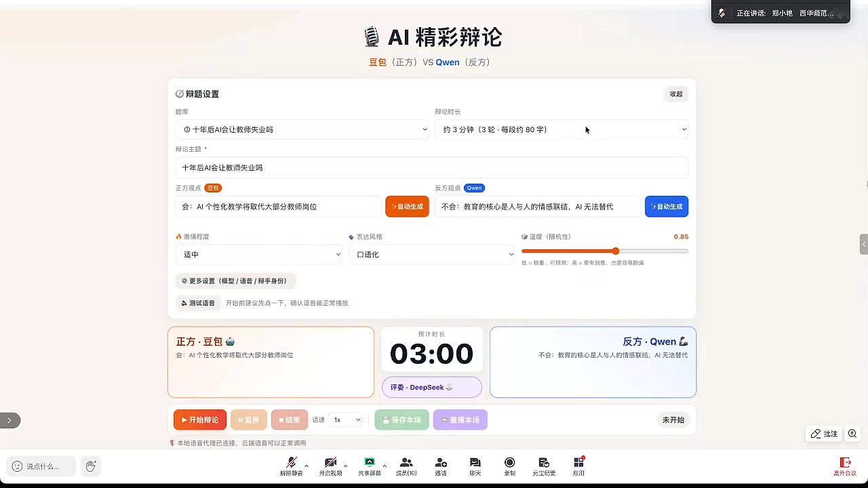Click the 说点什么 chat input

(42, 466)
